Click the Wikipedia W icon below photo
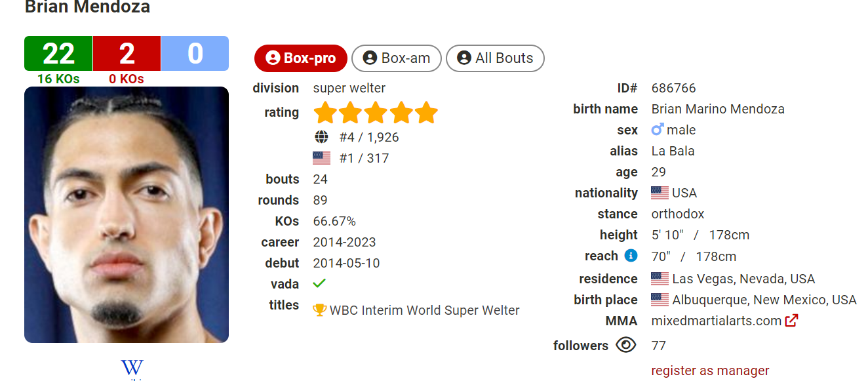 [132, 369]
